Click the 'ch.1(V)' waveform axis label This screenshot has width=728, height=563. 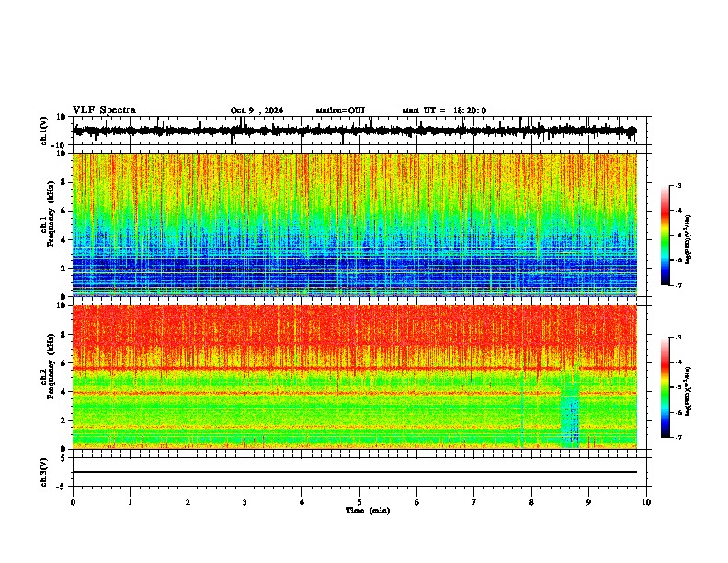44,131
